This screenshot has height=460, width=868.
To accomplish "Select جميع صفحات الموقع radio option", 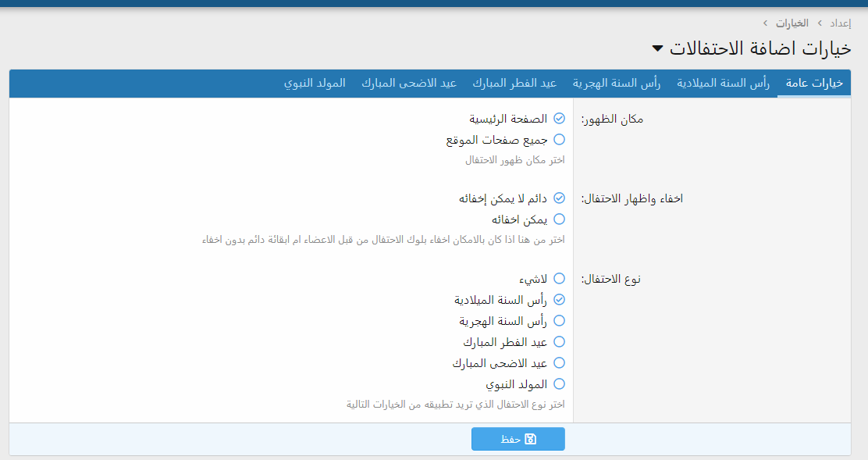I will (559, 140).
